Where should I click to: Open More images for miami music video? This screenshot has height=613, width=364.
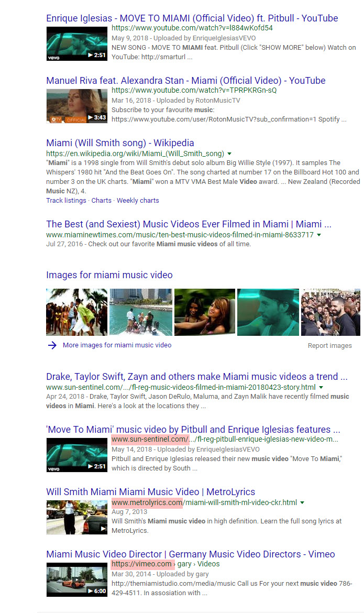117,345
